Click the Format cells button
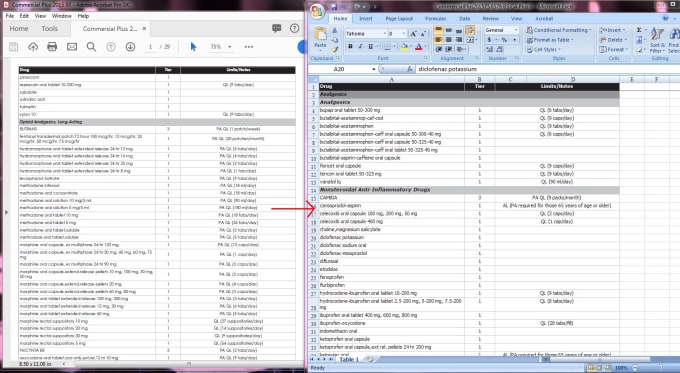This screenshot has width=680, height=373. tap(613, 49)
